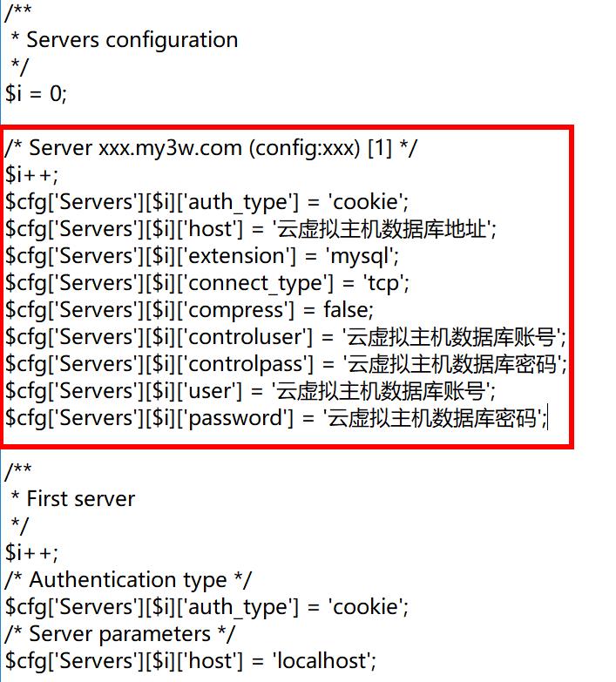
Task: Click the 'mysql' extension value
Action: pyautogui.click(x=359, y=257)
